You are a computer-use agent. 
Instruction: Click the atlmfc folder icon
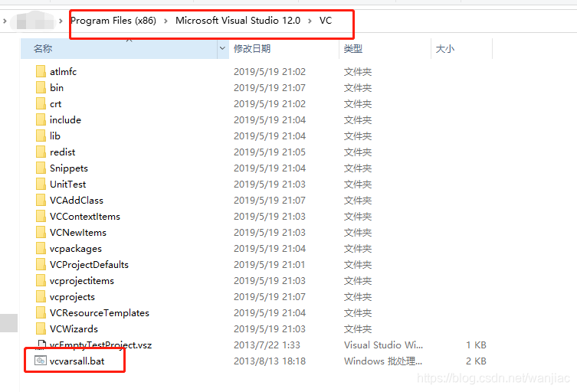[41, 71]
